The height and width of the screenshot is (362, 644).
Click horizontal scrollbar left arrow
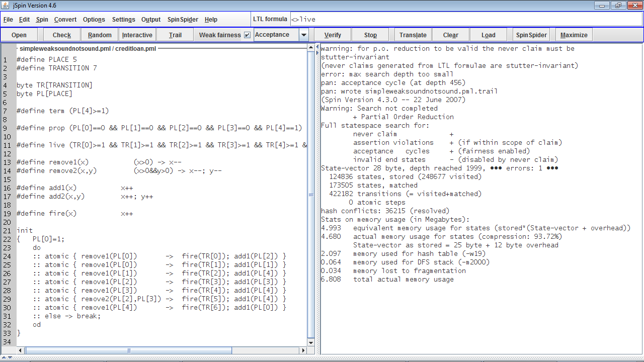pos(21,350)
